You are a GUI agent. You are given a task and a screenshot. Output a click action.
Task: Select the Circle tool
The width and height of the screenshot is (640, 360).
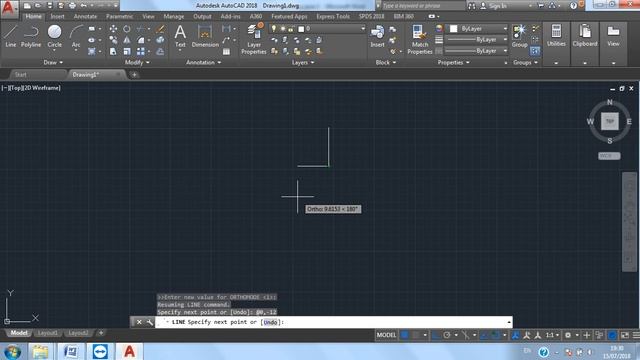54,36
